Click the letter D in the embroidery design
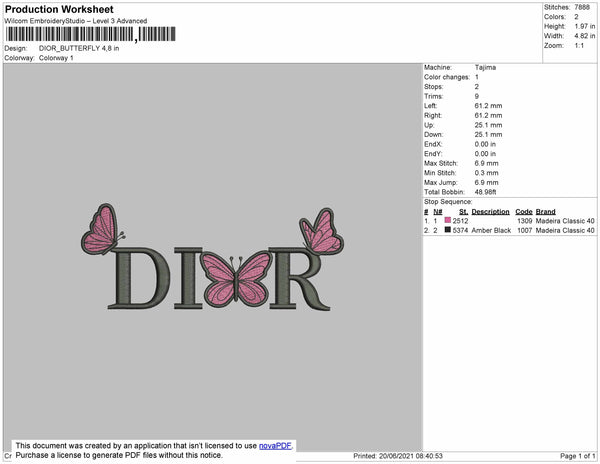600x464 pixels. pyautogui.click(x=139, y=278)
